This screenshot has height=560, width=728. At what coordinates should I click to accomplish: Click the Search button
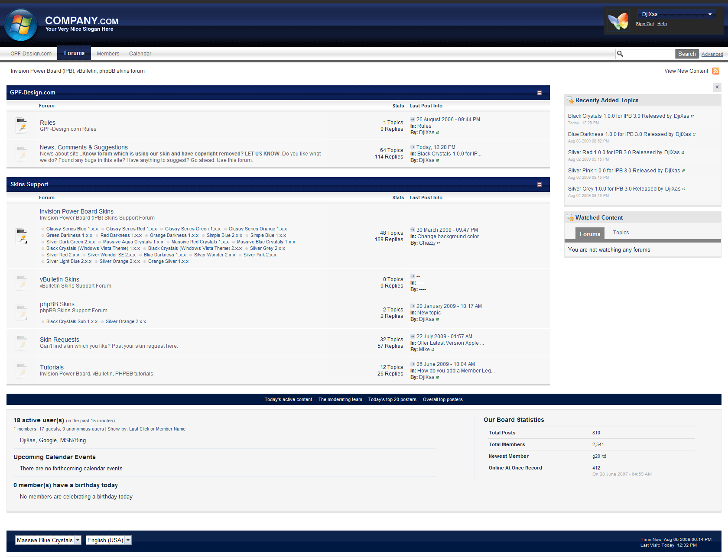coord(687,54)
